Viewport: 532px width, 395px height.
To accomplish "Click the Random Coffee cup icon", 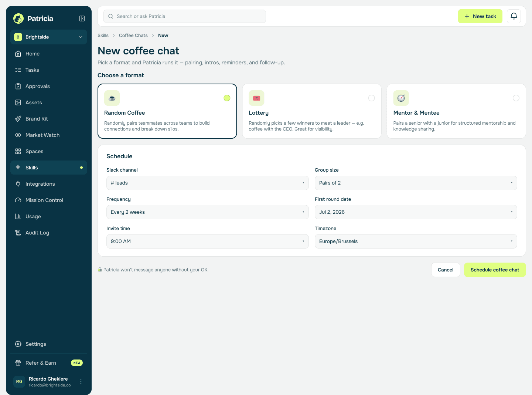I will pyautogui.click(x=112, y=98).
